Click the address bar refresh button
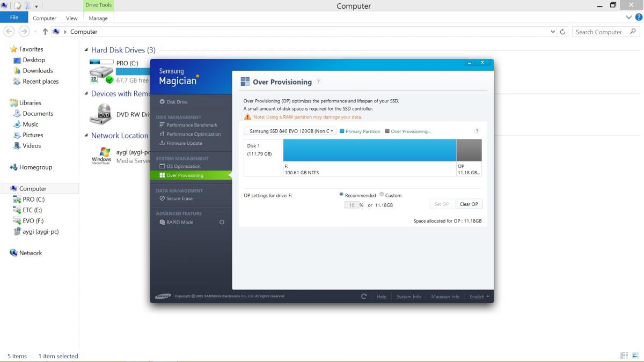644x362 pixels. (562, 32)
